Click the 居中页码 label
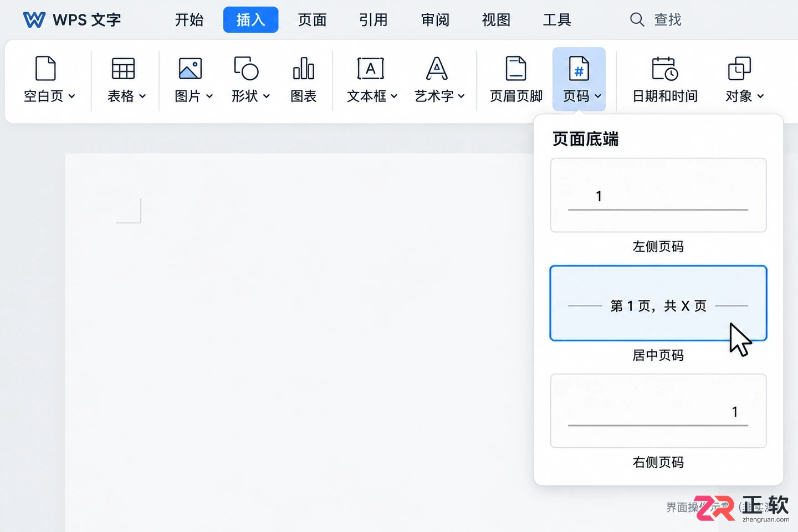This screenshot has width=798, height=532. tap(658, 355)
